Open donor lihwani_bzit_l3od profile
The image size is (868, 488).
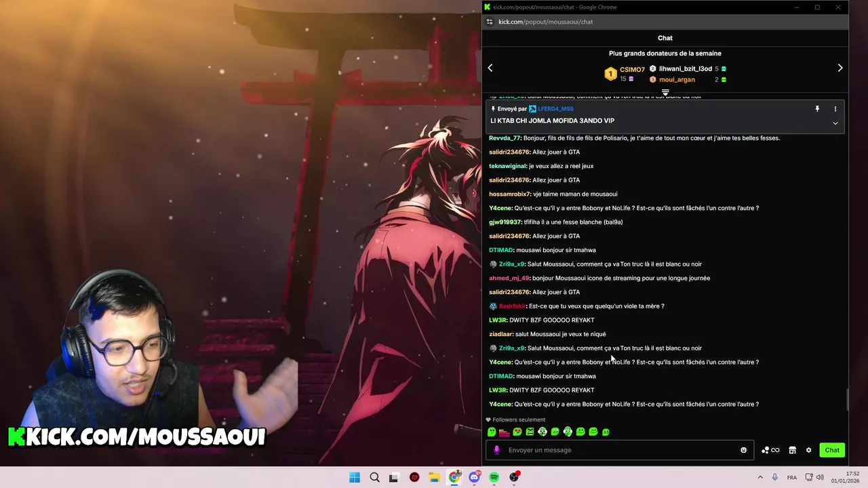pyautogui.click(x=686, y=68)
